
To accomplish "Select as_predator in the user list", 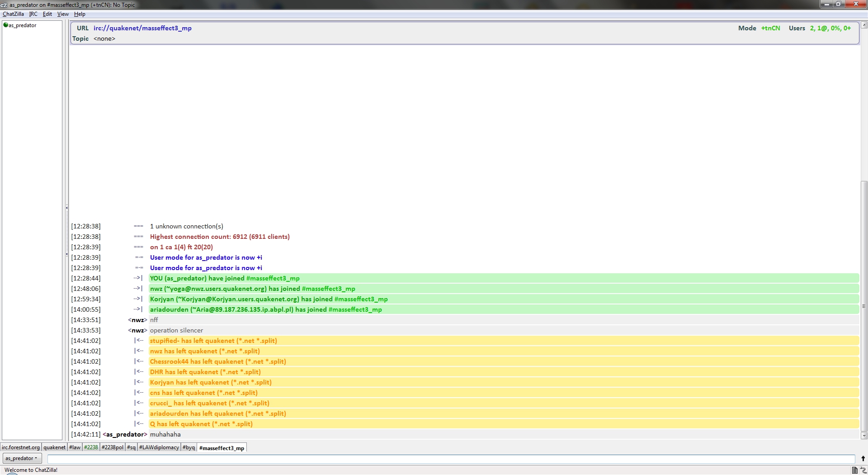I will tap(22, 25).
